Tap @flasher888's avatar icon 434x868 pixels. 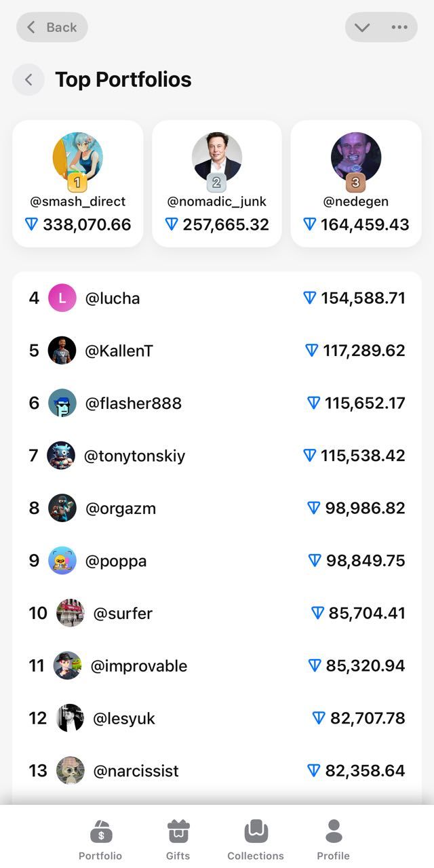click(62, 403)
